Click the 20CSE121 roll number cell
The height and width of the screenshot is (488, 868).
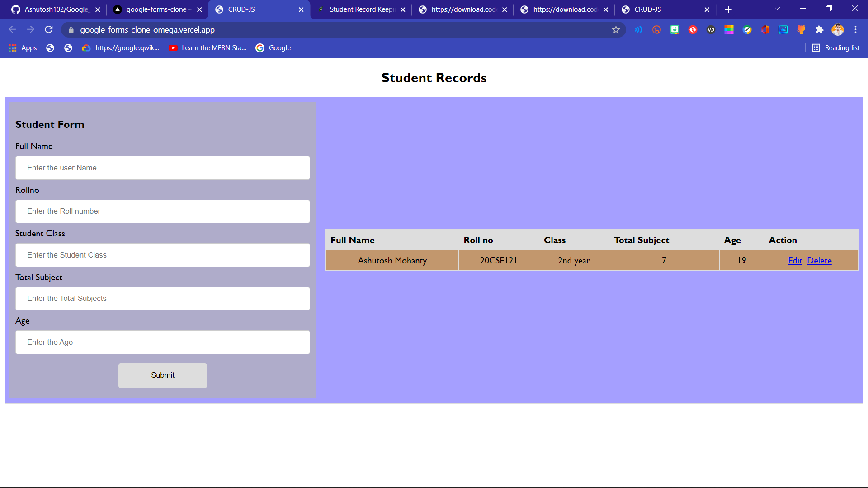499,261
